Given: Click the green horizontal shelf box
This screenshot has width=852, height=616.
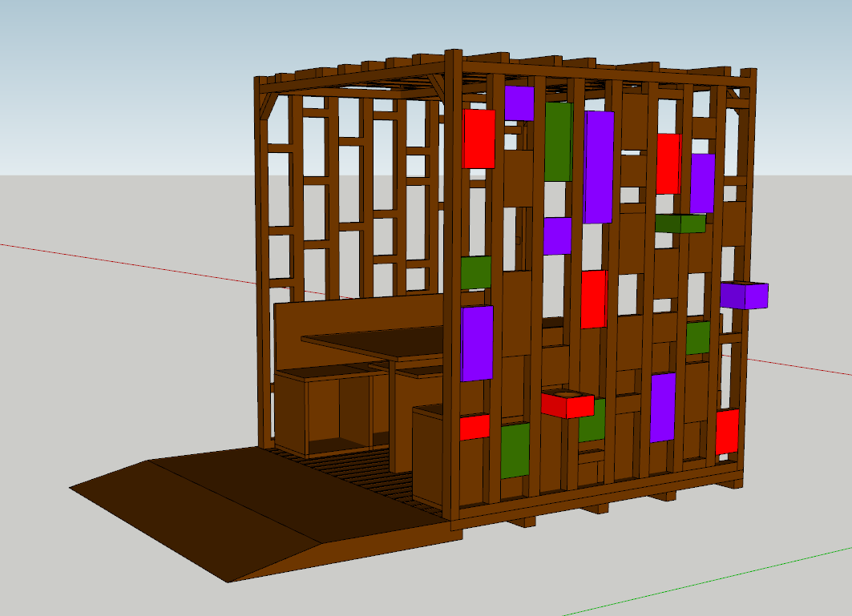Looking at the screenshot, I should pyautogui.click(x=680, y=223).
